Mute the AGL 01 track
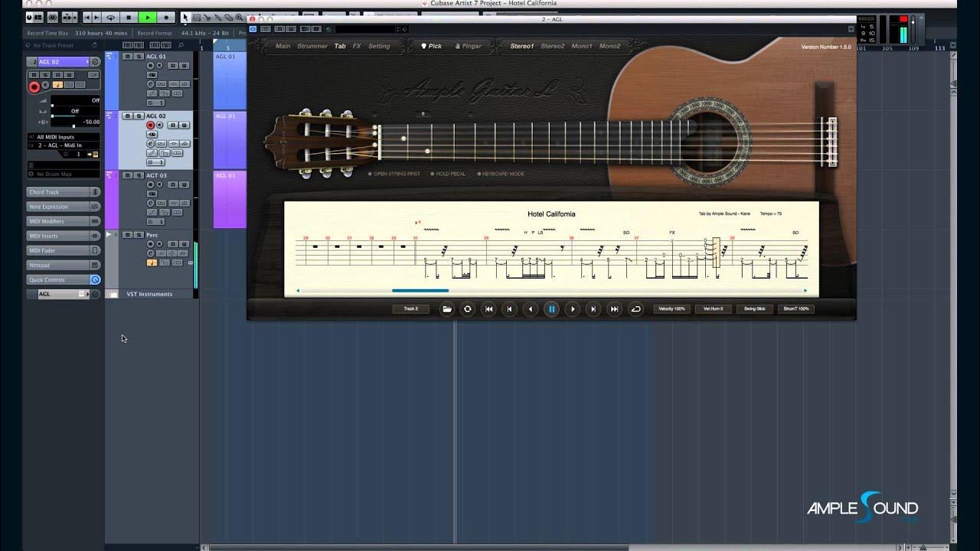This screenshot has height=551, width=980. click(127, 57)
